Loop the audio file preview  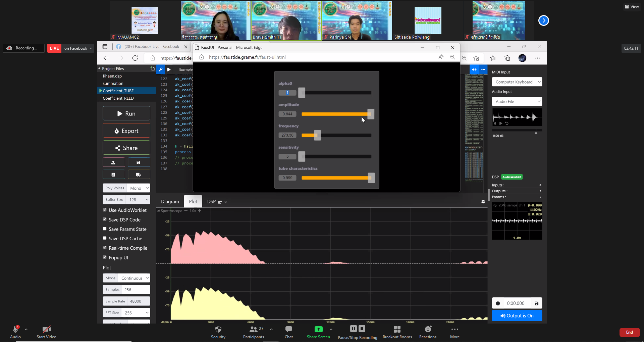point(507,123)
